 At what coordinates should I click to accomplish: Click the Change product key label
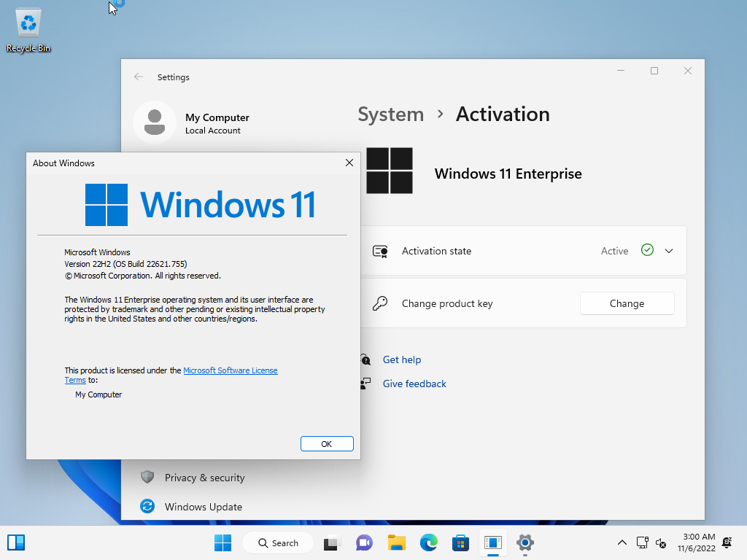pyautogui.click(x=447, y=303)
